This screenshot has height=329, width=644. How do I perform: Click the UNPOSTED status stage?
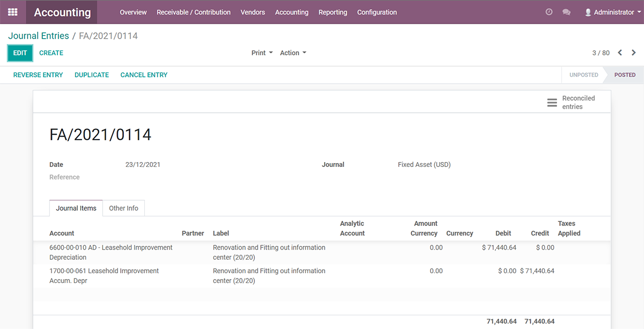pyautogui.click(x=583, y=75)
